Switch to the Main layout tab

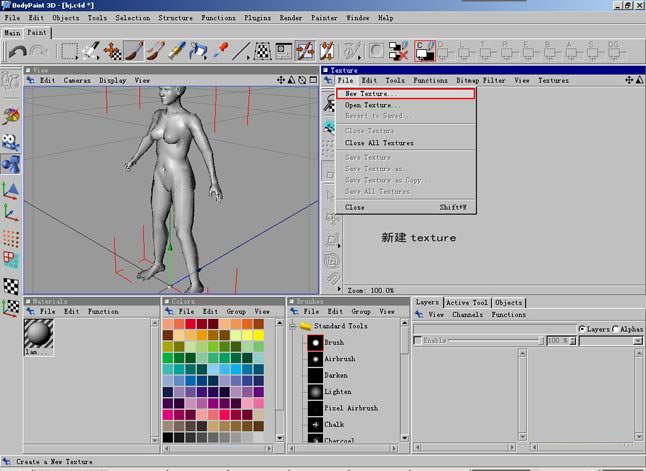pos(12,33)
